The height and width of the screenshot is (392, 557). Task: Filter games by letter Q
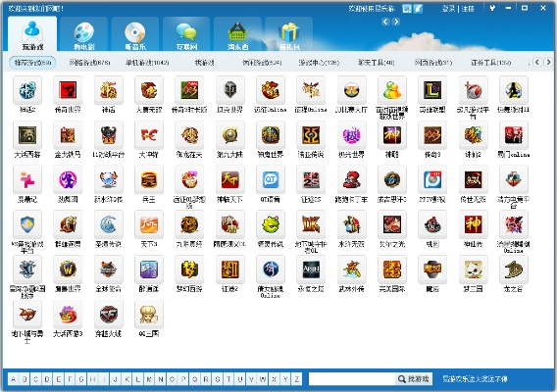195,379
